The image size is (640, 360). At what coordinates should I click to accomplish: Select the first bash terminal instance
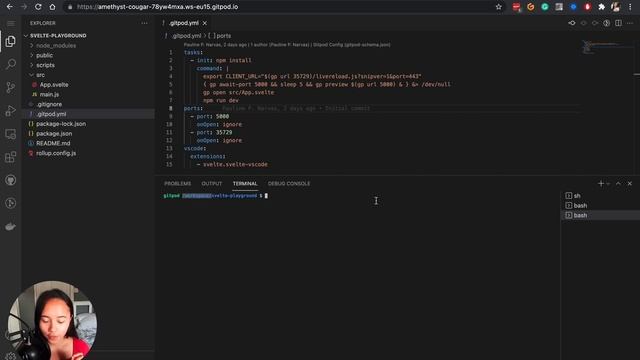click(600, 205)
